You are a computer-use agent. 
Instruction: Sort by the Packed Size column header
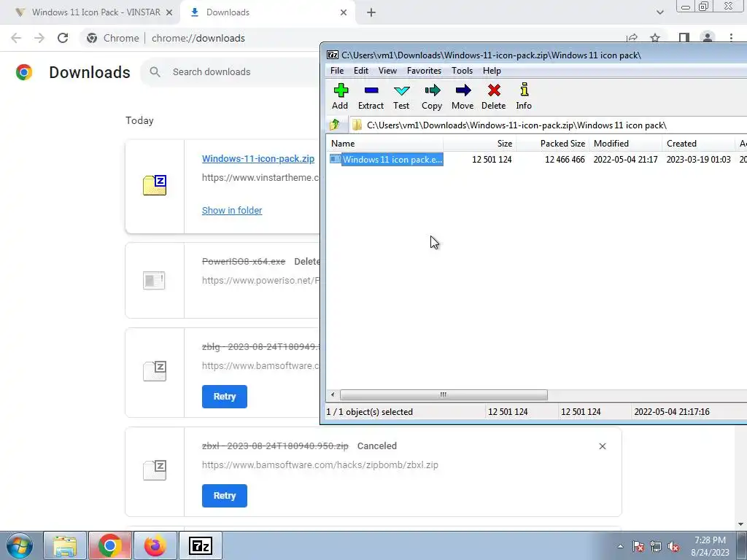[553, 144]
